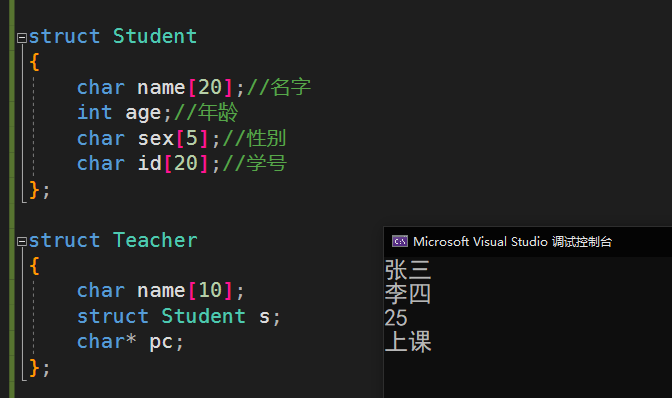The width and height of the screenshot is (672, 398).
Task: Click the 上课 console output line
Action: (x=408, y=342)
